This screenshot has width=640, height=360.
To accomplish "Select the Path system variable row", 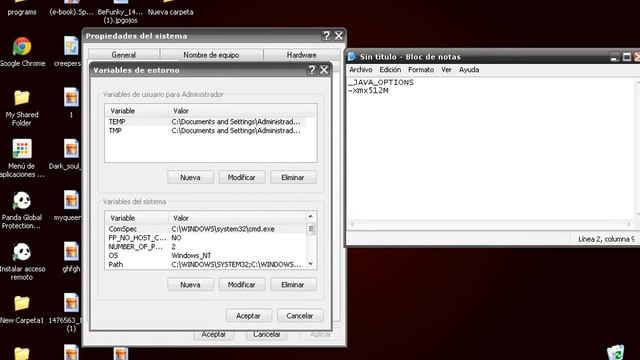I will click(x=206, y=264).
